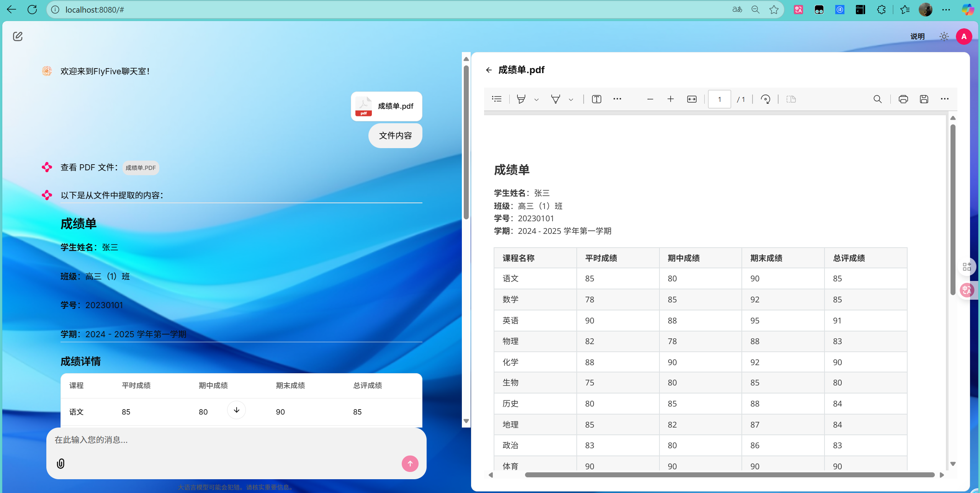The image size is (980, 493).
Task: Click the PDF page number input field
Action: [x=719, y=99]
